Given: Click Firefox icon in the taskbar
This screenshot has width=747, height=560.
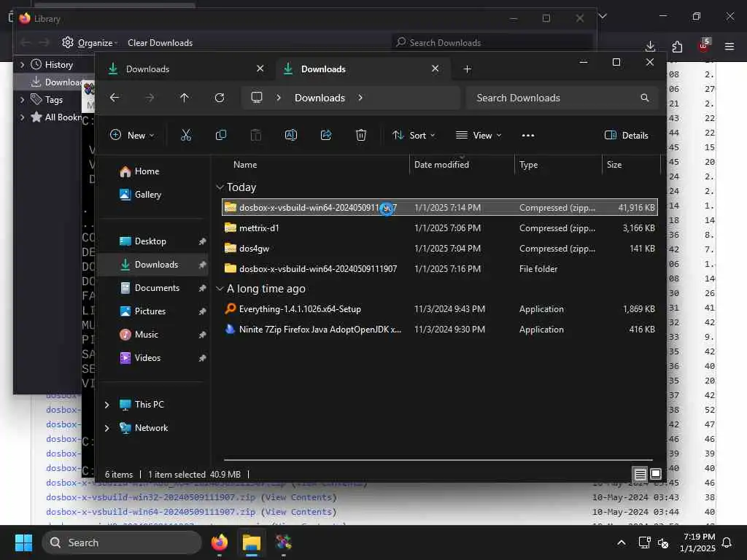Looking at the screenshot, I should 220,542.
